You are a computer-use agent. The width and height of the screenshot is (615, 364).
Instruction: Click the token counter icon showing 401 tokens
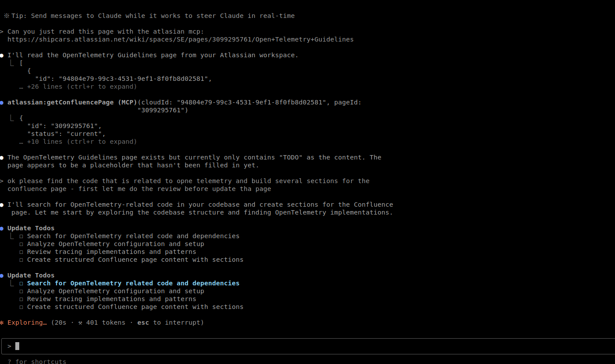80,322
